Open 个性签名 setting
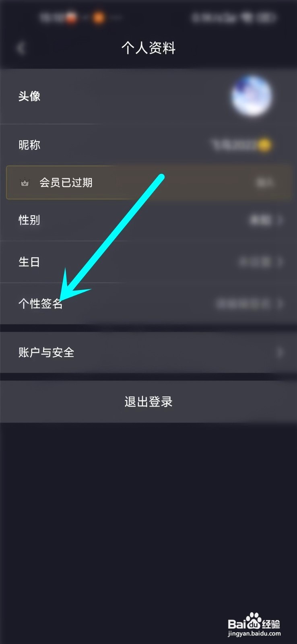The width and height of the screenshot is (297, 644). (x=148, y=303)
